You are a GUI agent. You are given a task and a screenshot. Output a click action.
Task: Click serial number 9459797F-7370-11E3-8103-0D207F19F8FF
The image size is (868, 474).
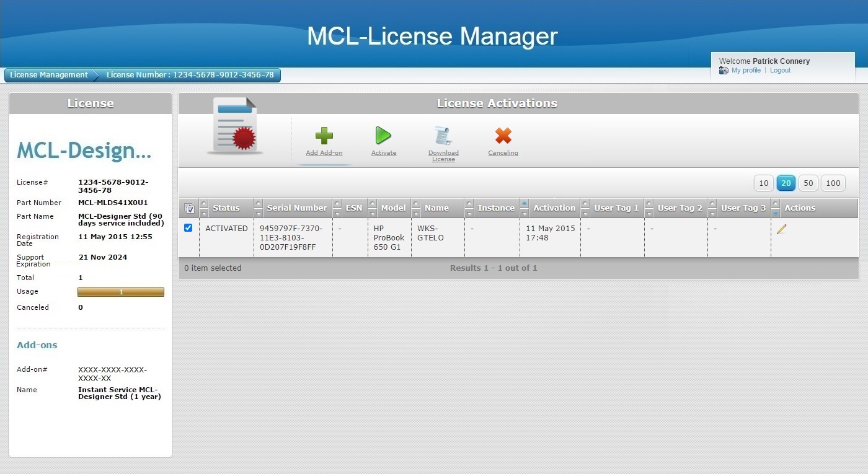point(291,238)
